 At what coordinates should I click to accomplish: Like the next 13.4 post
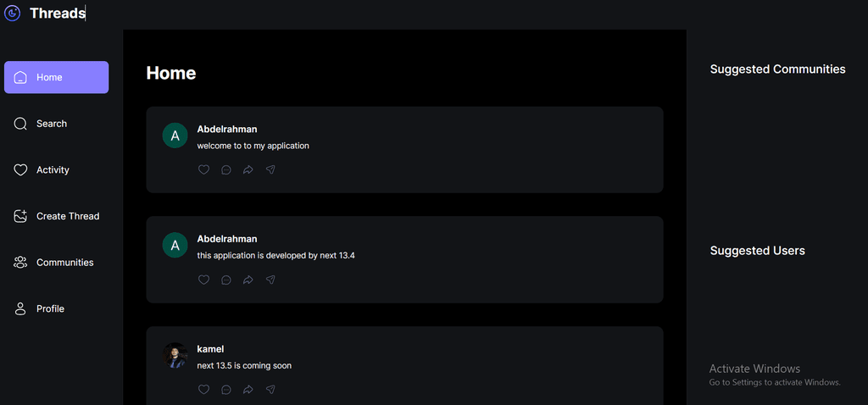click(203, 280)
